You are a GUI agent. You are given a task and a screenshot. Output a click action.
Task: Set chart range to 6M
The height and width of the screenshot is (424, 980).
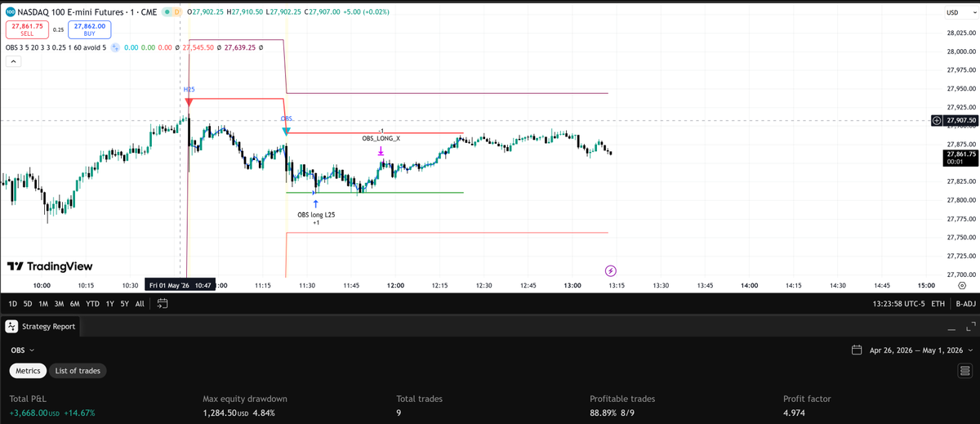coord(74,303)
